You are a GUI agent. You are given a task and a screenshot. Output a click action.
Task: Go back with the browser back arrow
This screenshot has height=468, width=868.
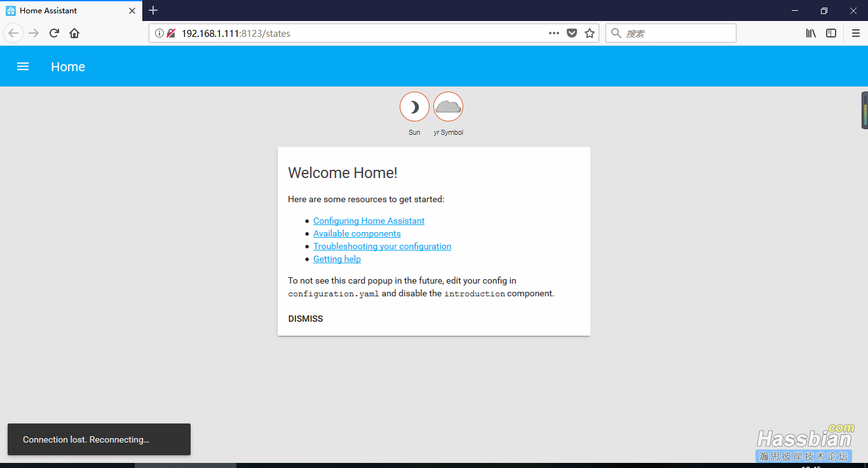(13, 33)
